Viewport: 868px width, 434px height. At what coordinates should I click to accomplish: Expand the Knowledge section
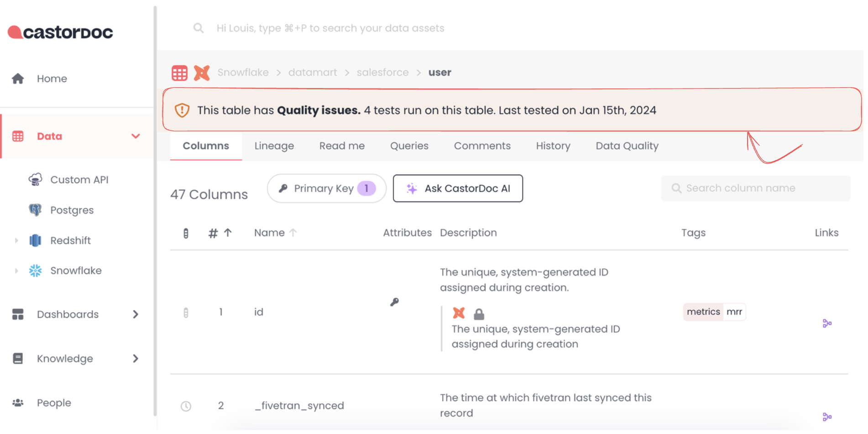coord(136,358)
